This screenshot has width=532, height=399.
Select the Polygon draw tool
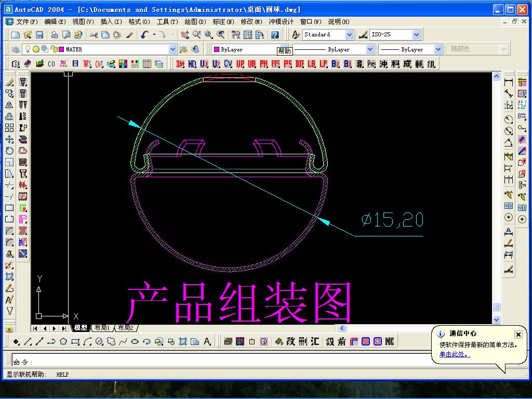click(63, 342)
